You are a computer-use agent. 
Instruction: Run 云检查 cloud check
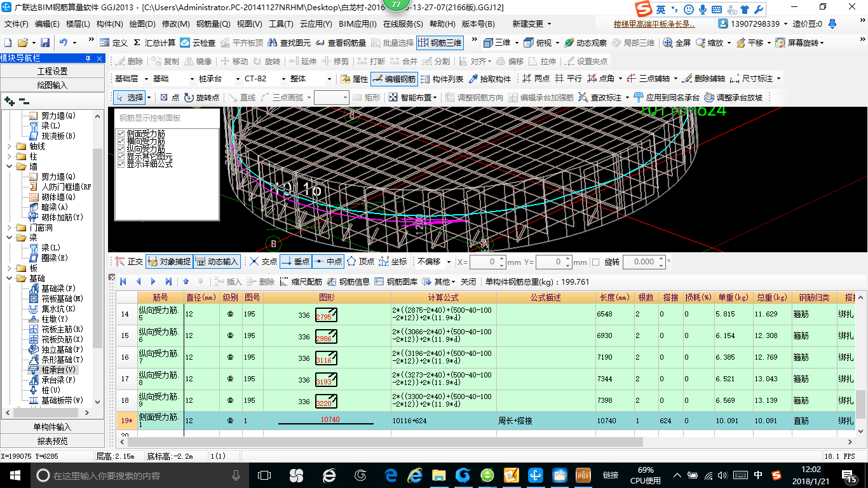tap(198, 43)
